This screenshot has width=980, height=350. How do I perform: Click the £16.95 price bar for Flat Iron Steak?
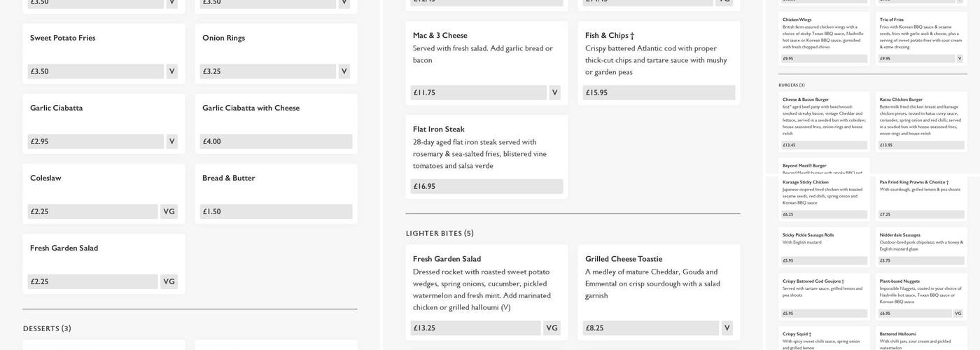[x=486, y=186]
